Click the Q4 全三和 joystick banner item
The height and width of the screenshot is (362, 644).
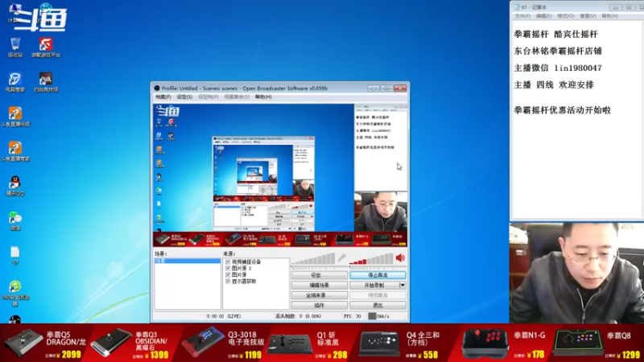pyautogui.click(x=400, y=343)
